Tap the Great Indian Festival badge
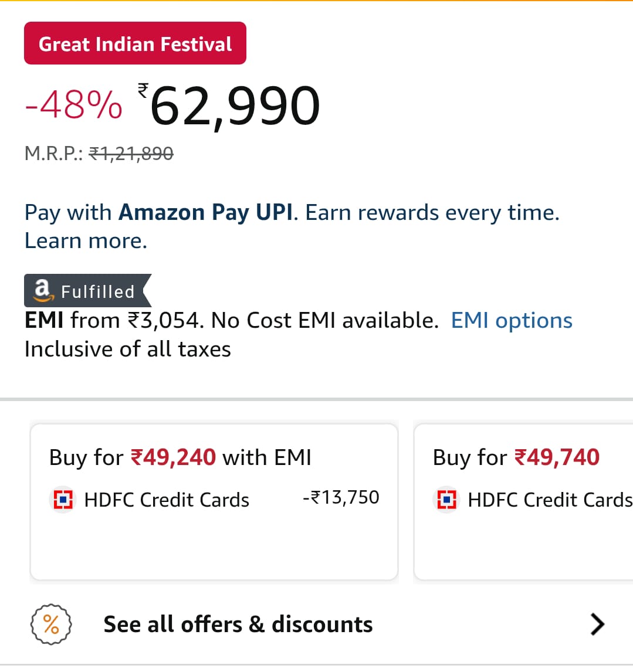This screenshot has width=633, height=672. click(135, 43)
